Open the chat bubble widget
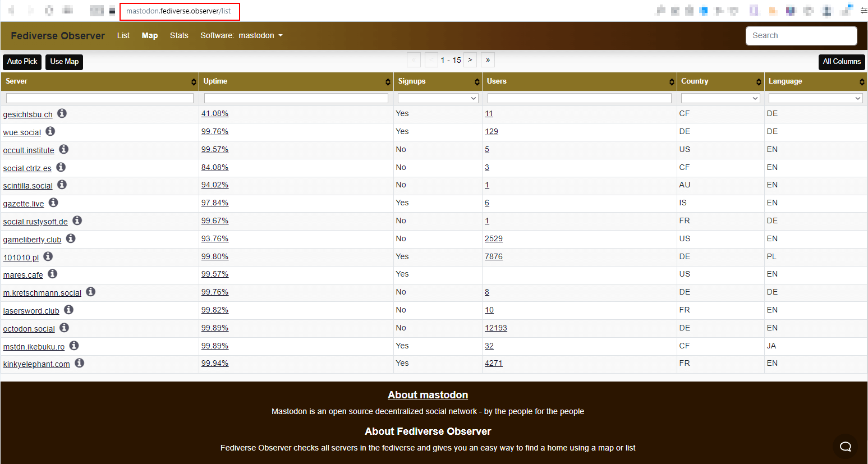Viewport: 868px width, 464px height. point(845,447)
